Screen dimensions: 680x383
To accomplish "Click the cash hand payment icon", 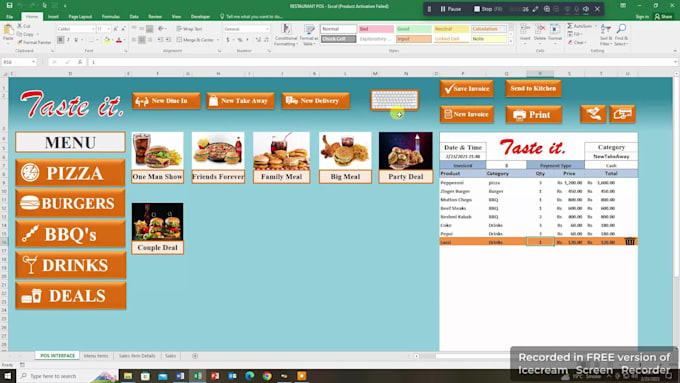I will tap(593, 114).
